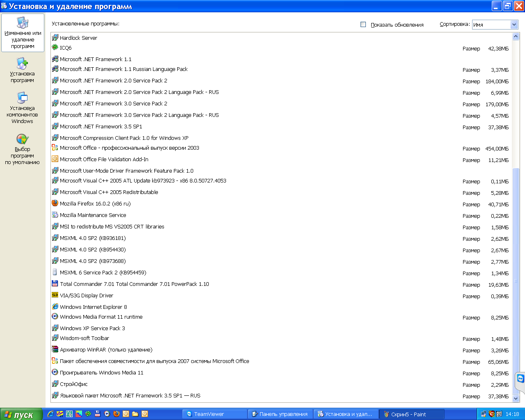Launch Windows Media Player from quick launch
This screenshot has height=420, width=525.
107,414
